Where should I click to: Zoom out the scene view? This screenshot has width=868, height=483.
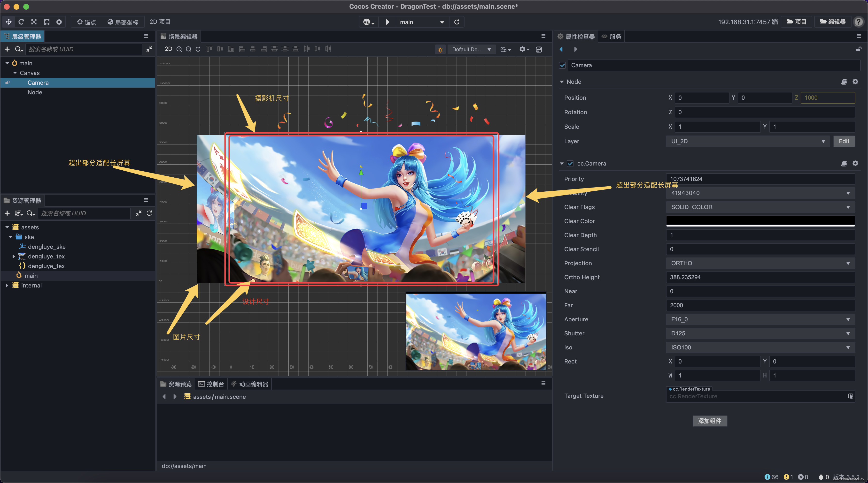189,49
